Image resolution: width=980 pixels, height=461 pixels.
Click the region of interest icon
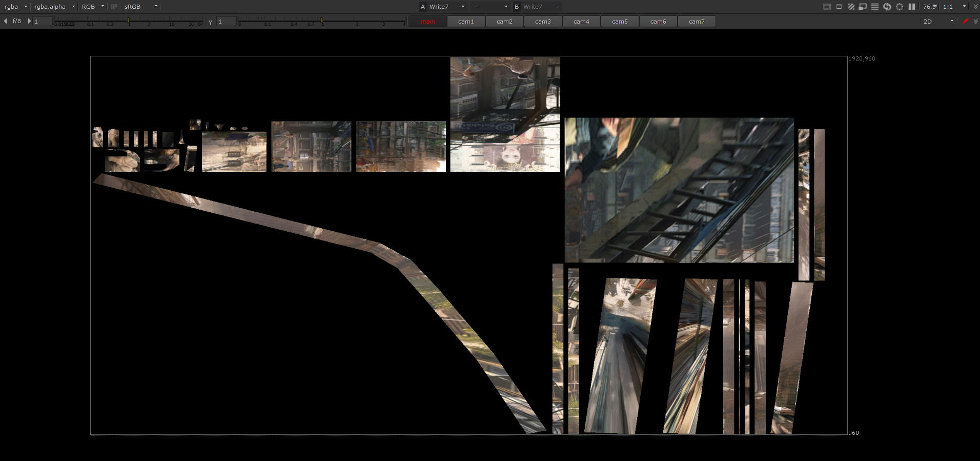[x=900, y=7]
